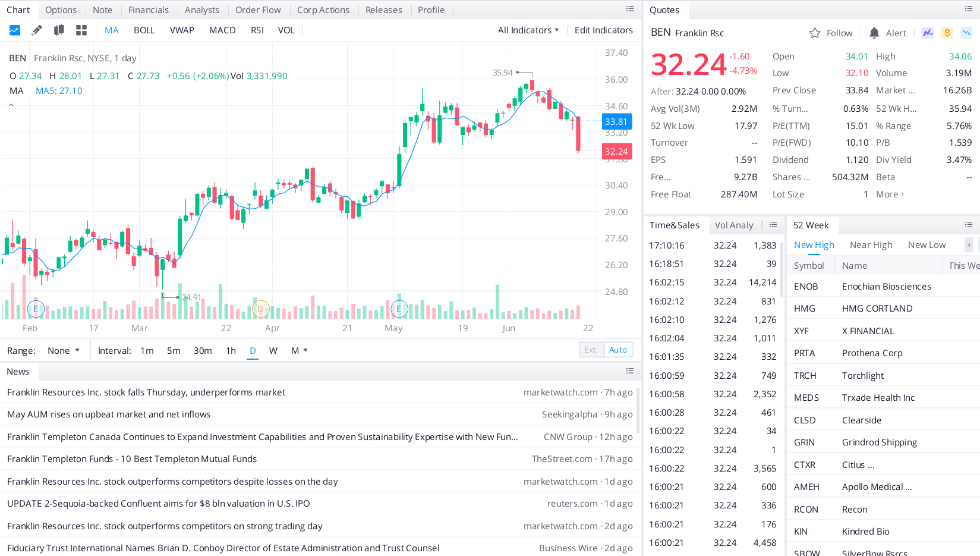This screenshot has height=556, width=980.
Task: Sort by the Symbol column header
Action: point(809,266)
